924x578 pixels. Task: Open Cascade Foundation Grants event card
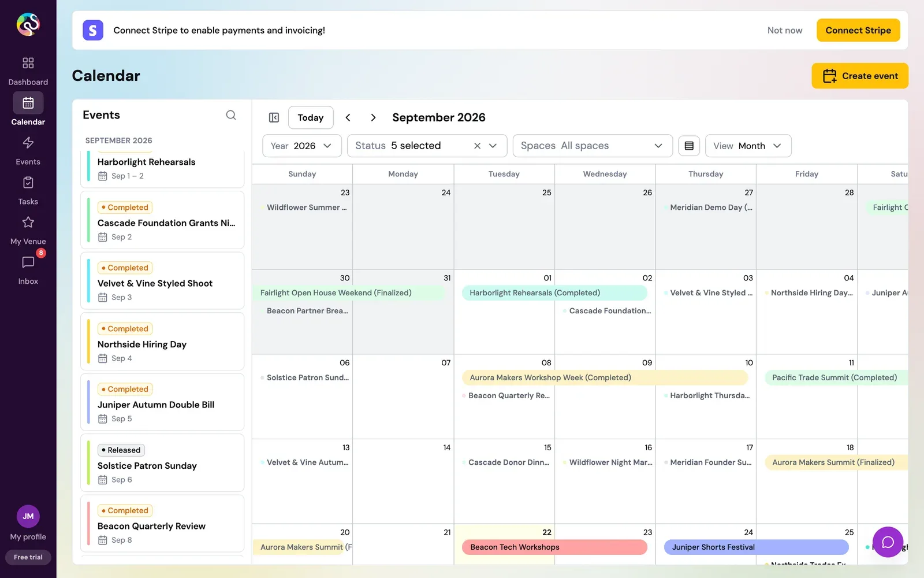point(162,220)
